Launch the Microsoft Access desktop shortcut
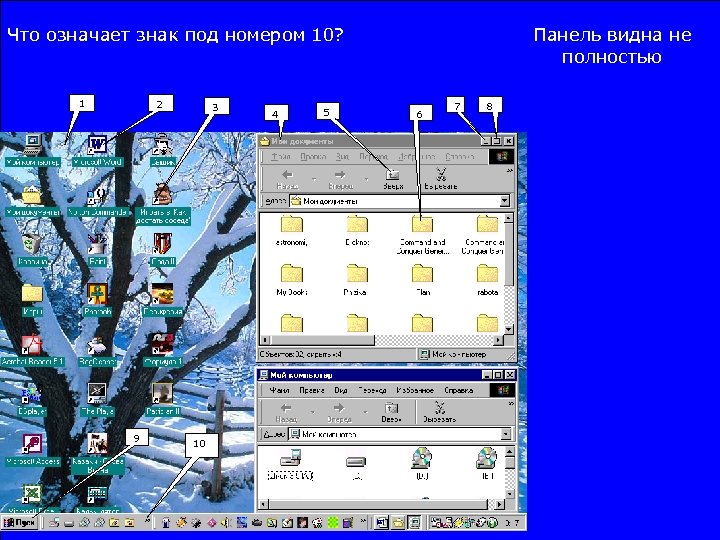This screenshot has width=720, height=540. [33, 450]
